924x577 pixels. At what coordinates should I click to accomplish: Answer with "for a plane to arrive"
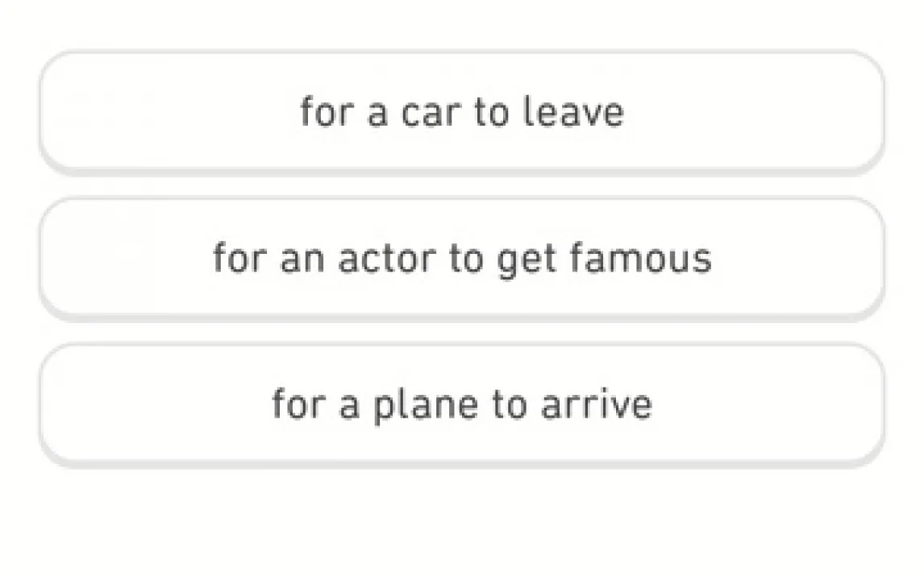click(x=461, y=404)
